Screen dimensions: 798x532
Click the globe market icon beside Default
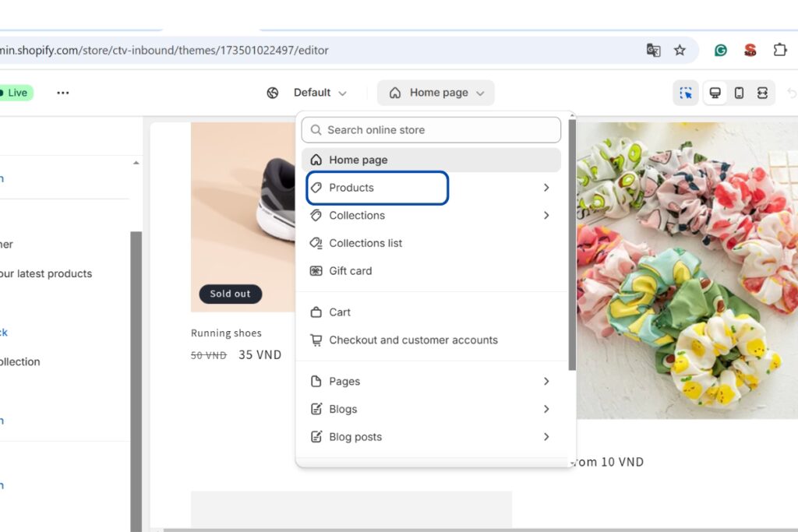pyautogui.click(x=273, y=93)
